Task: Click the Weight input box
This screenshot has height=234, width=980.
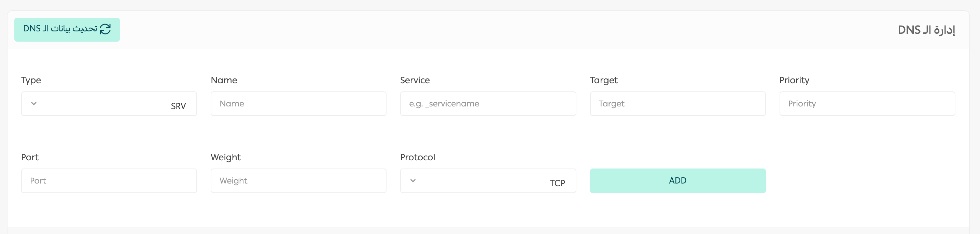Action: point(298,181)
